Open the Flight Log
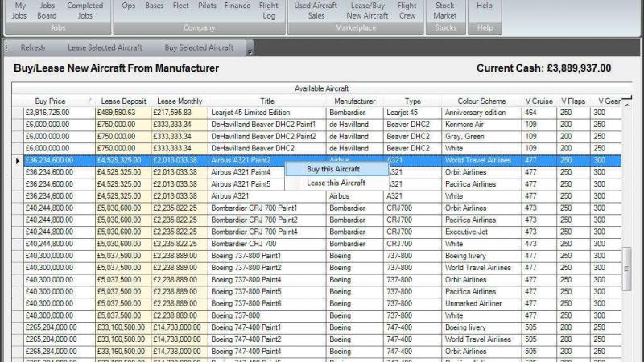This screenshot has width=644, height=362. pos(269,10)
